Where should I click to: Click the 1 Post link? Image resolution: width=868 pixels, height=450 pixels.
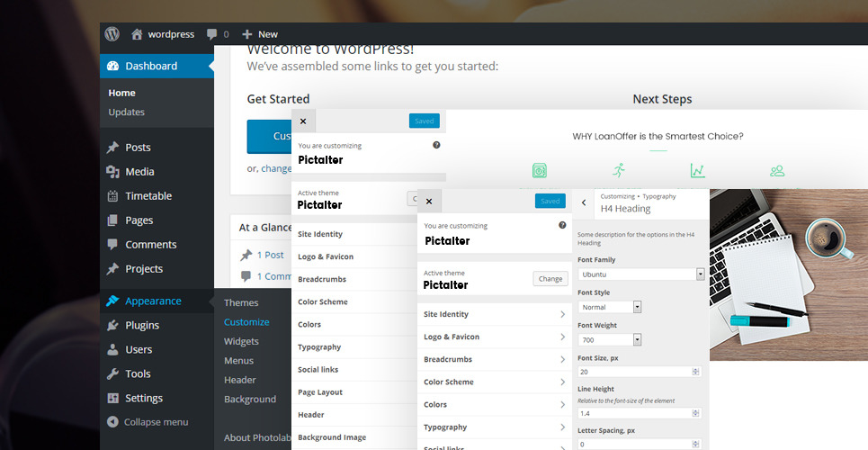coord(270,256)
